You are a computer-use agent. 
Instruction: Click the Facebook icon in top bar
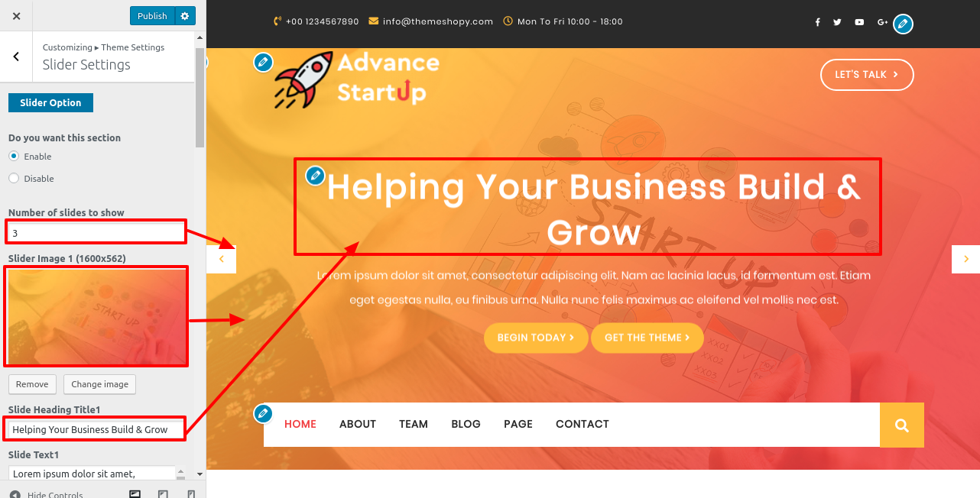point(817,22)
